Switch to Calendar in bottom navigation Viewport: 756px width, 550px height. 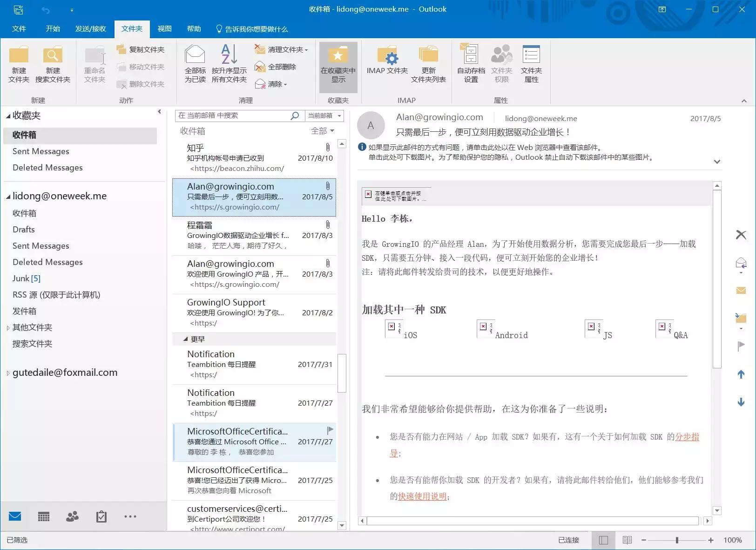[43, 516]
